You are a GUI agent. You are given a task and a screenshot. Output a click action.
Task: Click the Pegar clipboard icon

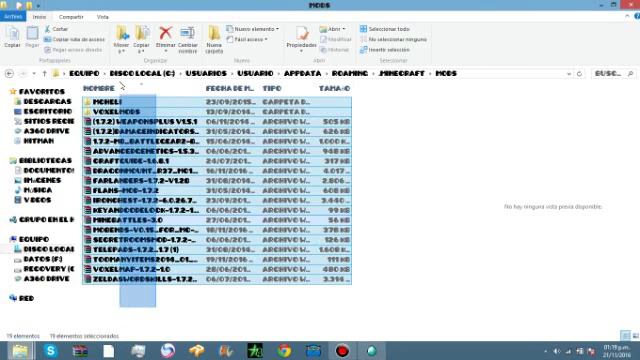click(32, 37)
